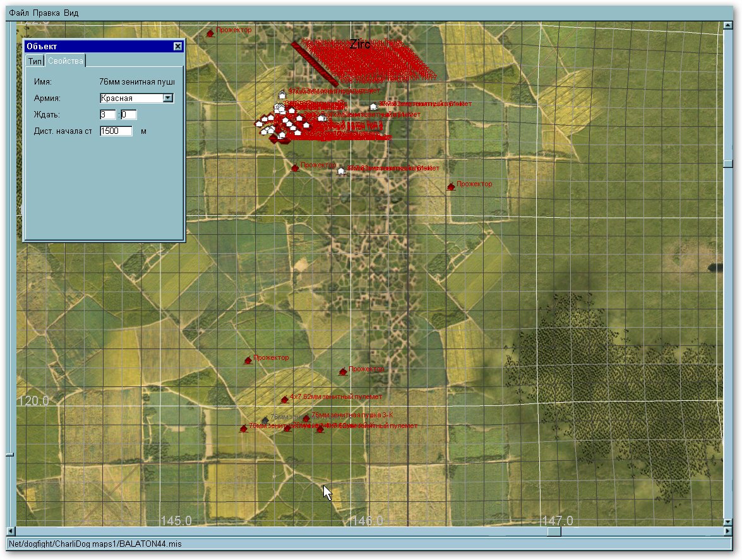Click the left edge slider handle

[x=10, y=455]
